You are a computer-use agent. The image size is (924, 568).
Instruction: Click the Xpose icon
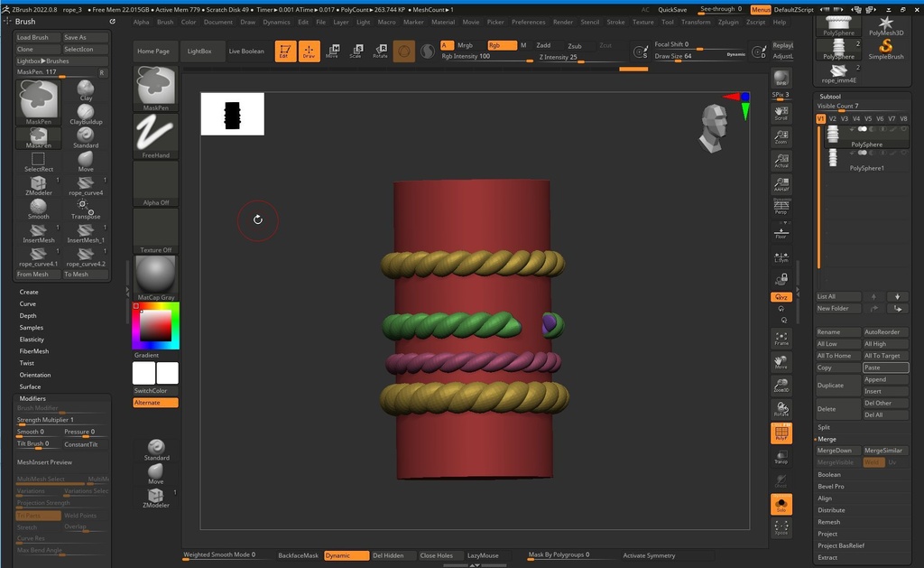[x=781, y=527]
